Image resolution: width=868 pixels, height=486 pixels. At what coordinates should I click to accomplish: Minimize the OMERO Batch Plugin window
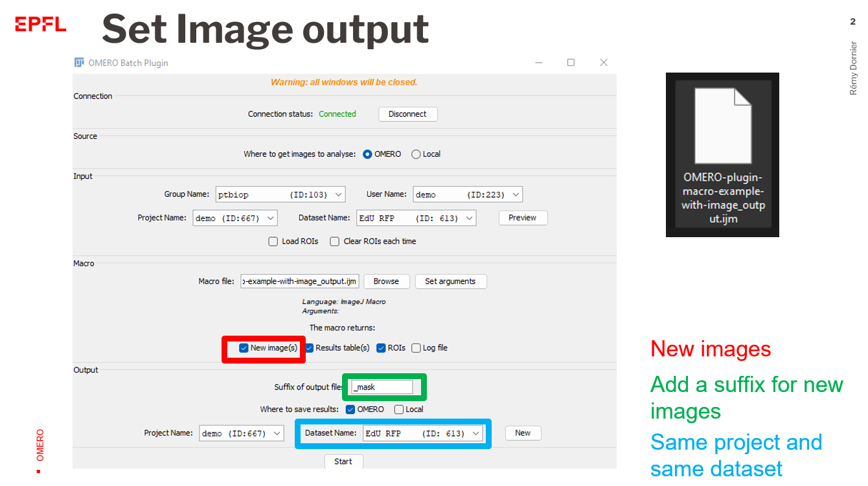(x=540, y=63)
